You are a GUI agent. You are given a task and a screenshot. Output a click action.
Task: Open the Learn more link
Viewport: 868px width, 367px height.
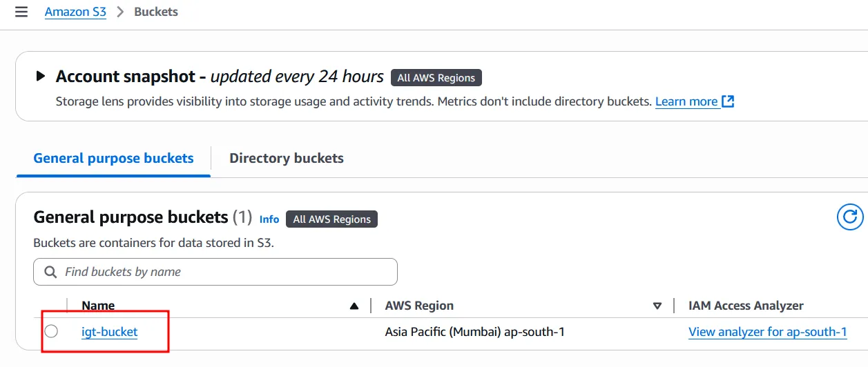[x=686, y=101]
